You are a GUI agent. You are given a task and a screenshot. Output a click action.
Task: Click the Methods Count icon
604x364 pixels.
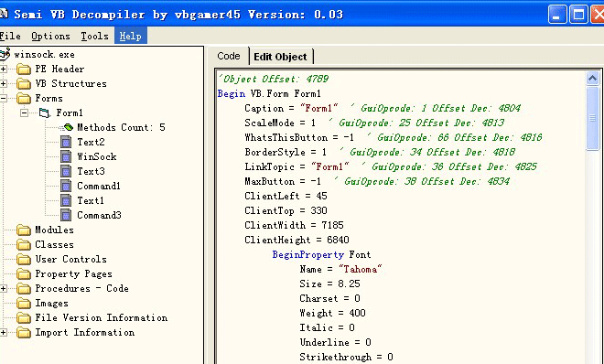click(68, 127)
